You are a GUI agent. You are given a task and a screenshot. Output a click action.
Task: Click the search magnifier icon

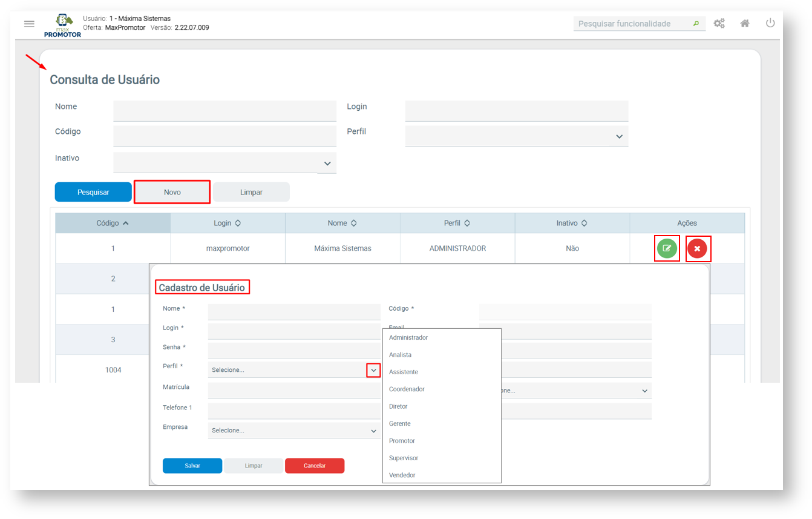[x=696, y=24]
